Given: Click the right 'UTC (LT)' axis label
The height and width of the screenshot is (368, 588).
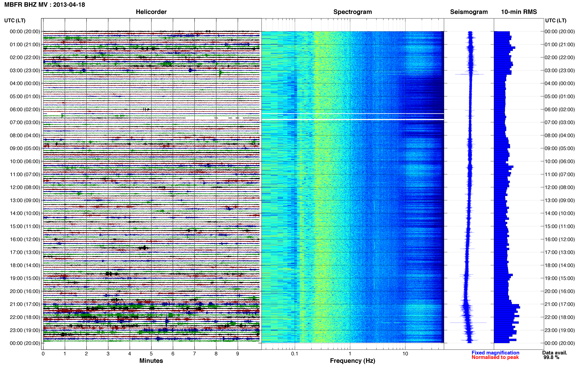Looking at the screenshot, I should click(556, 20).
